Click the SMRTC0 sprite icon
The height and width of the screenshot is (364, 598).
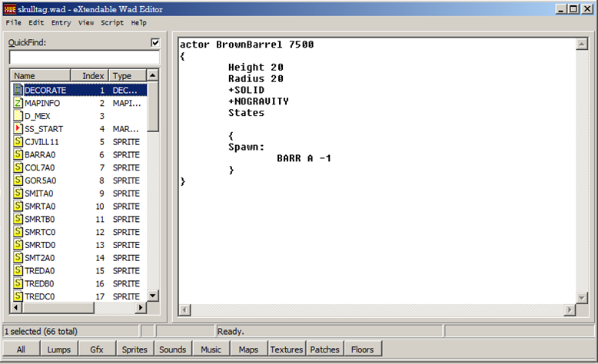point(18,232)
